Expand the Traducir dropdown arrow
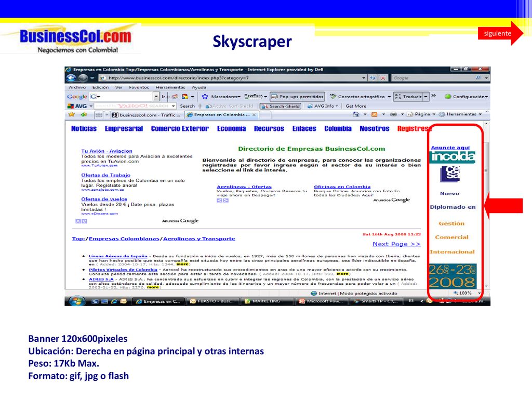Image resolution: width=532 pixels, height=399 pixels. tap(426, 97)
